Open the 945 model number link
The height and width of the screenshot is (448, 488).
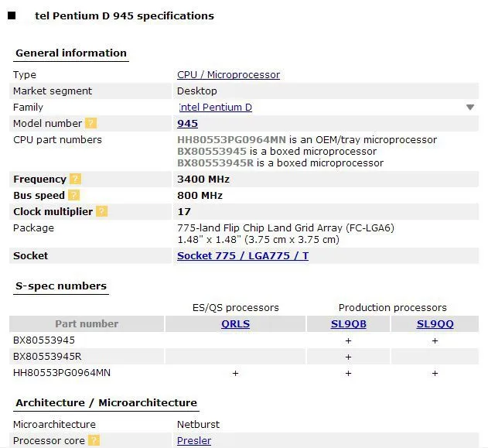coord(187,124)
